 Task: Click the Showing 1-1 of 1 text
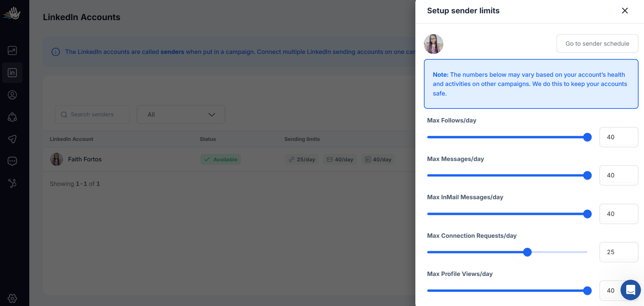coord(75,184)
